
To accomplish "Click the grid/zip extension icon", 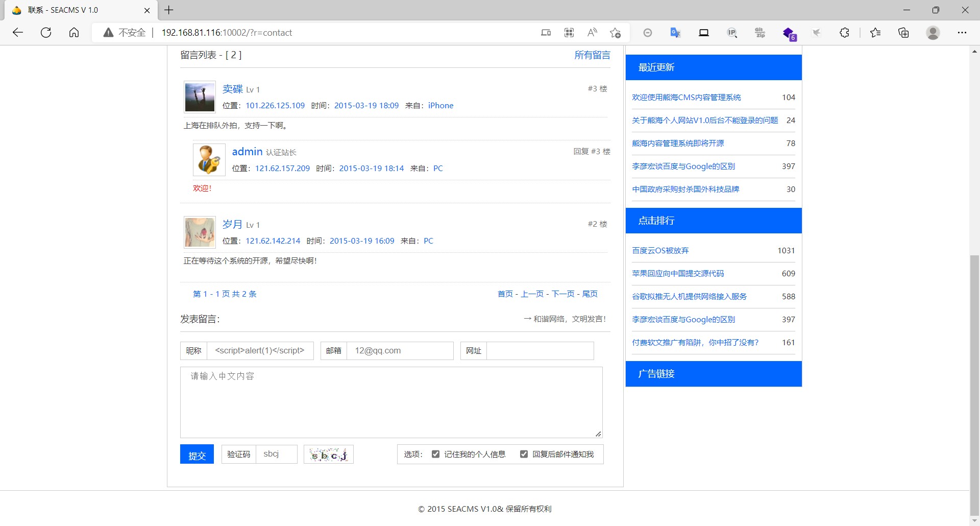I will coord(760,33).
